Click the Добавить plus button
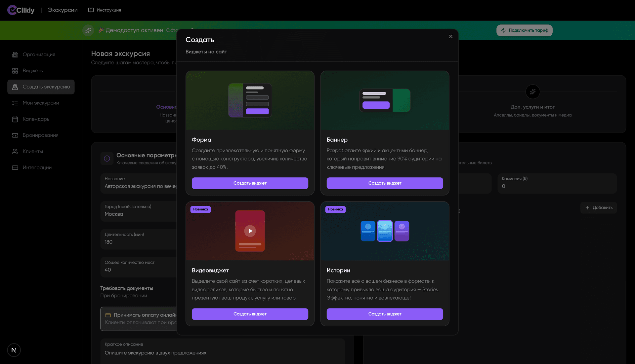635x364 pixels. pyautogui.click(x=598, y=208)
